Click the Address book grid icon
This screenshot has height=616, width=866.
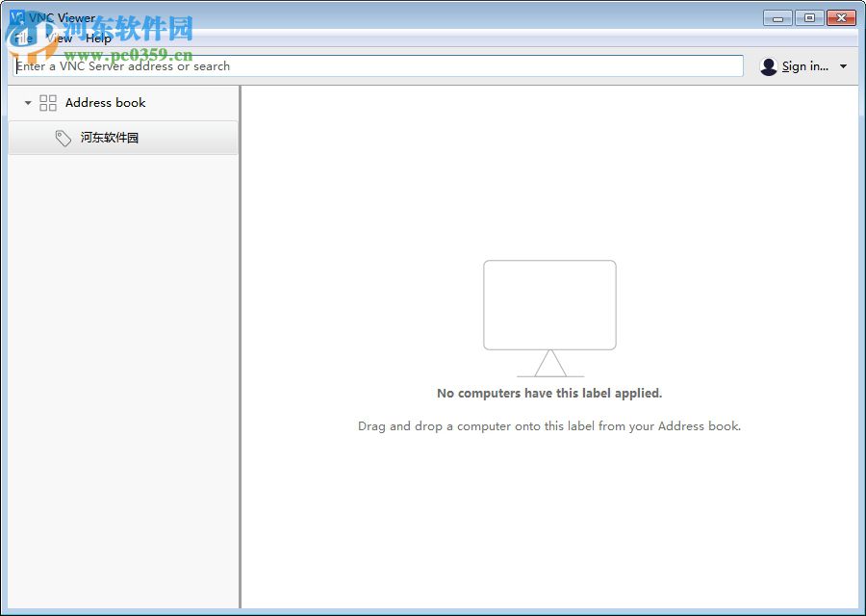coord(47,102)
